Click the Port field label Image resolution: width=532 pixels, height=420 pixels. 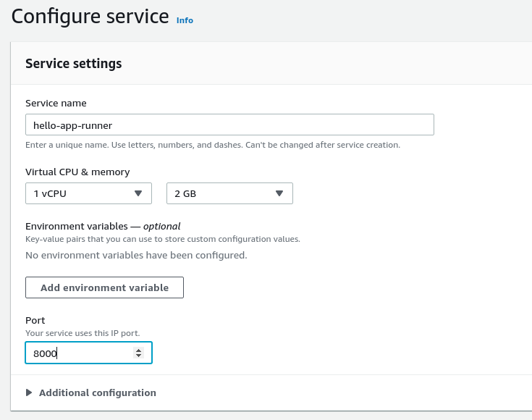(x=35, y=320)
